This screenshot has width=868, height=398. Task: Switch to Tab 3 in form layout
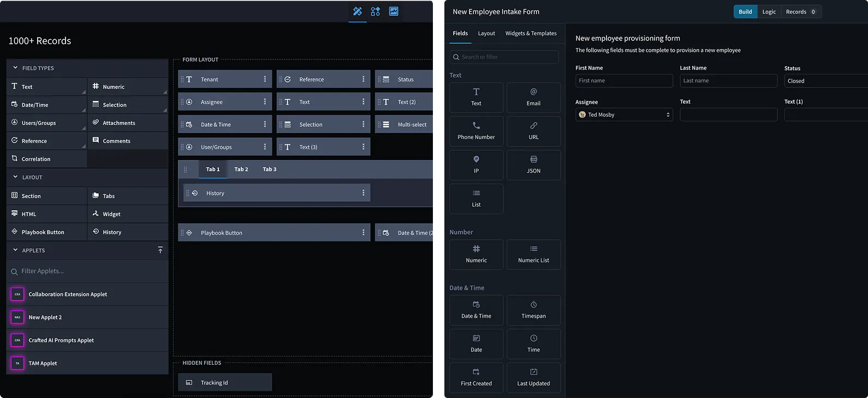270,169
